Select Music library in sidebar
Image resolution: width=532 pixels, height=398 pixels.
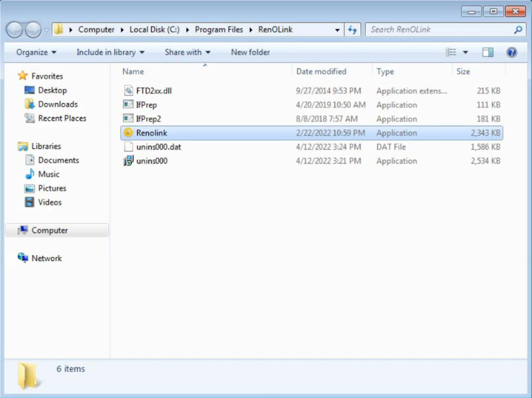(x=49, y=174)
